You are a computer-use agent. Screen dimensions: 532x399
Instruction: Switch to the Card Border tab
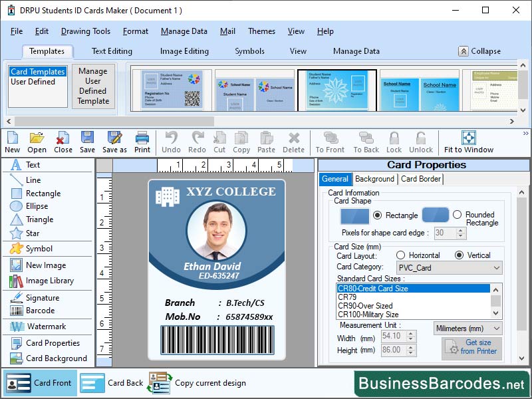[x=420, y=179]
